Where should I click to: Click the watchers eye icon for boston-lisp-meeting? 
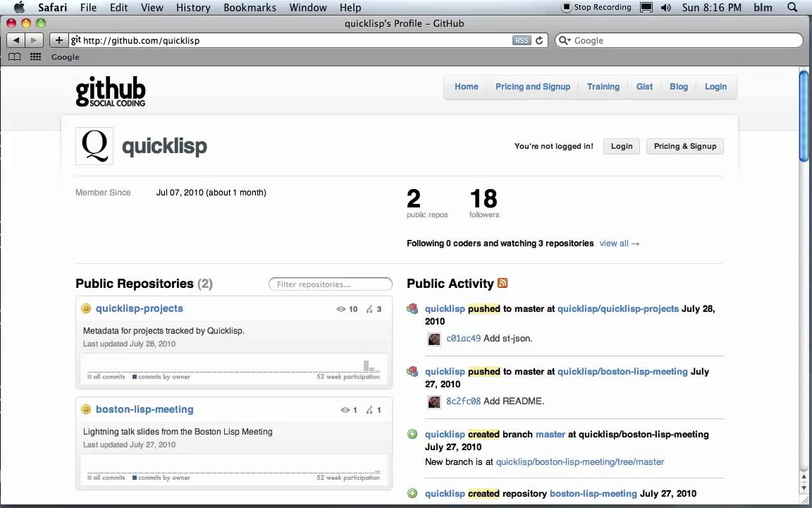coord(345,410)
